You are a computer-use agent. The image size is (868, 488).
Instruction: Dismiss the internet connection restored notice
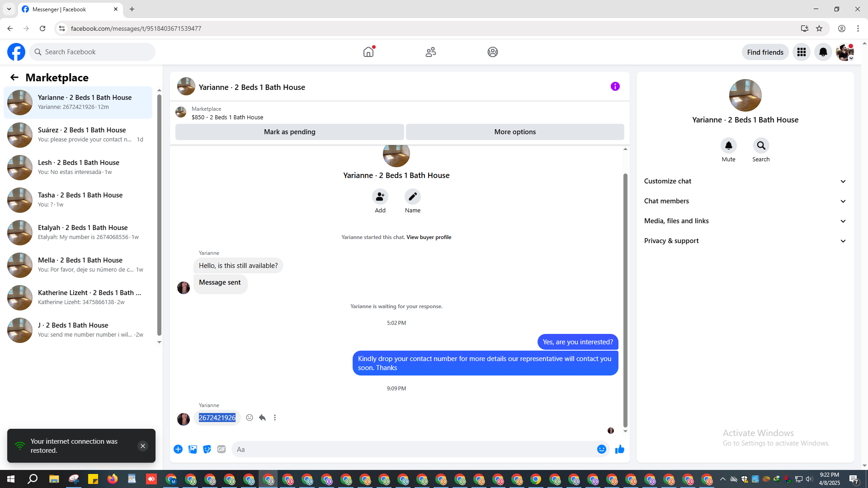tap(142, 446)
